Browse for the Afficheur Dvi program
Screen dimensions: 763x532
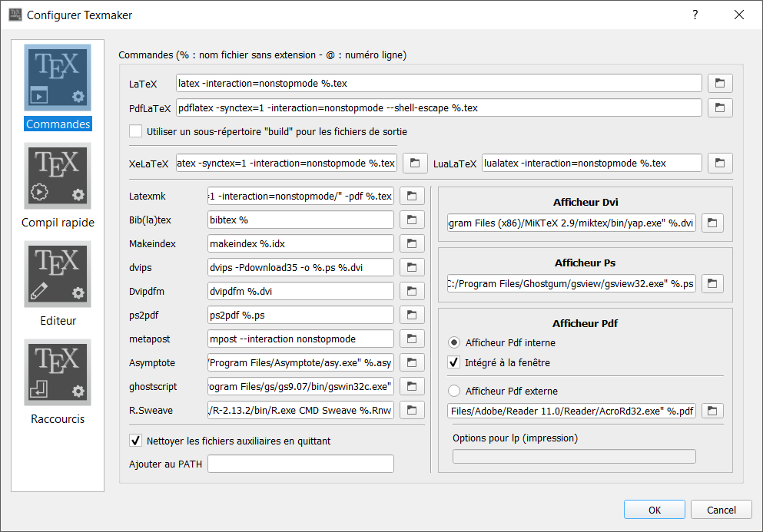(712, 223)
